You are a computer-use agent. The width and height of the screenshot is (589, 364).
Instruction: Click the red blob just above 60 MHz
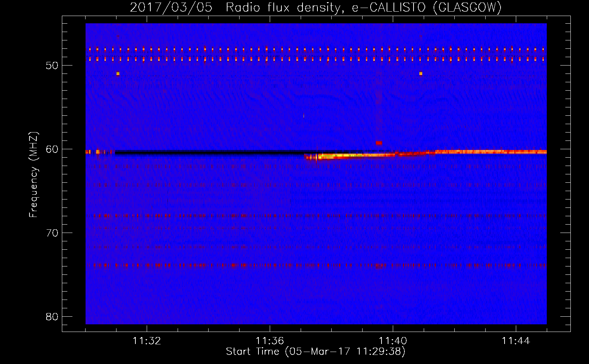click(379, 143)
